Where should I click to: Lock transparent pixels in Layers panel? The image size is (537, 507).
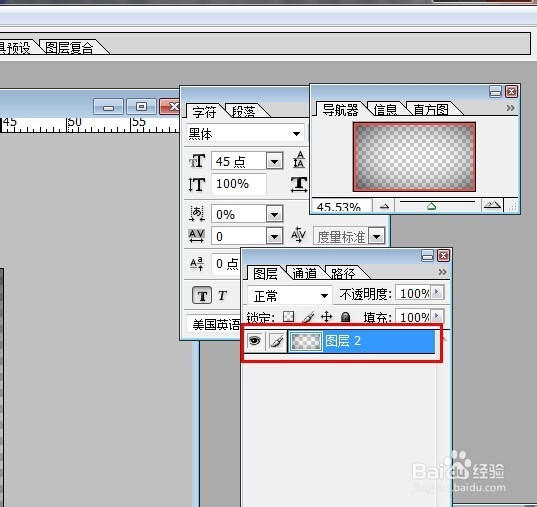[x=288, y=317]
